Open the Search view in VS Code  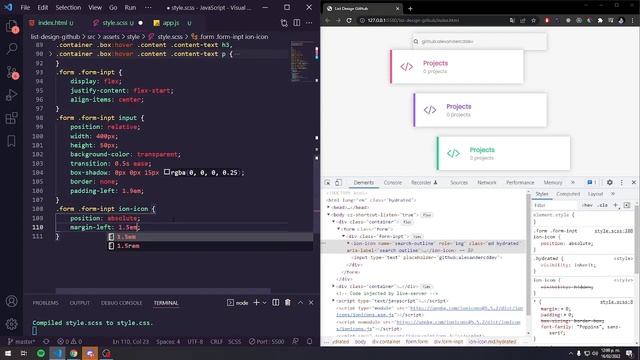coord(11,49)
